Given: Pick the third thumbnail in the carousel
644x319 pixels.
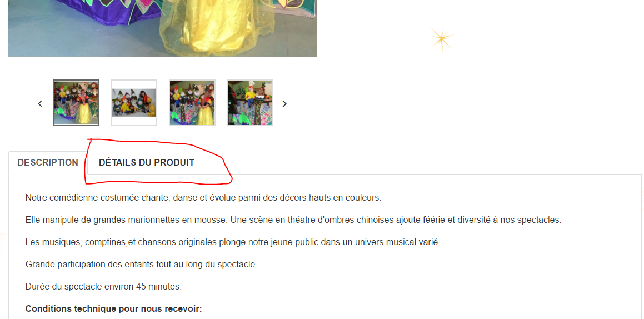Looking at the screenshot, I should (x=192, y=103).
